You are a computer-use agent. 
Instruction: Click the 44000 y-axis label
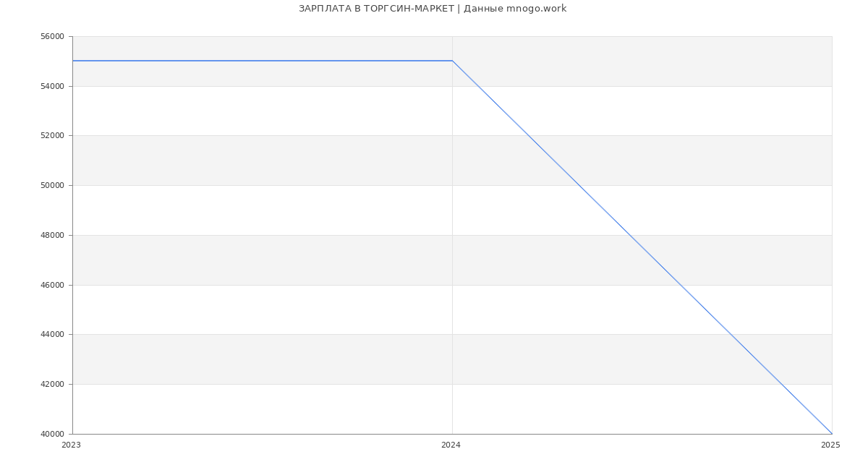tap(52, 335)
